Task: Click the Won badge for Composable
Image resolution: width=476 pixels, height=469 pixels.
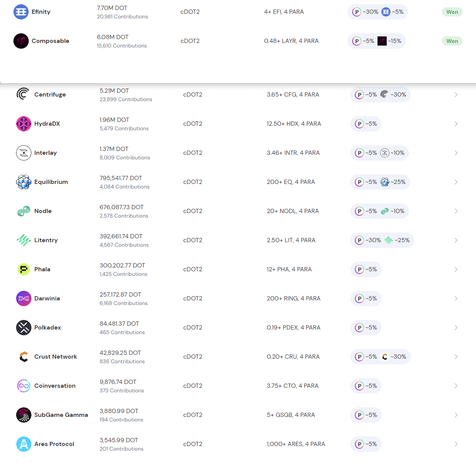Action: tap(452, 41)
